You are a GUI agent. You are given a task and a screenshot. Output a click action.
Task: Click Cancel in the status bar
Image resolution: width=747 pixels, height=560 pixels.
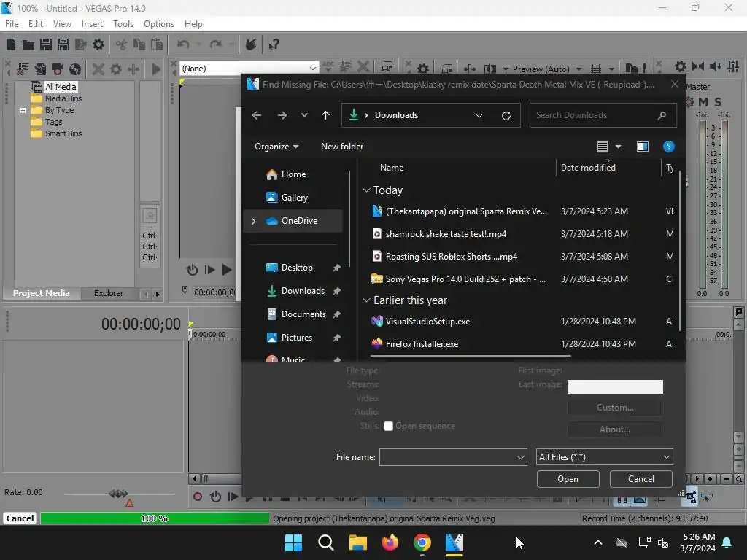click(x=20, y=518)
